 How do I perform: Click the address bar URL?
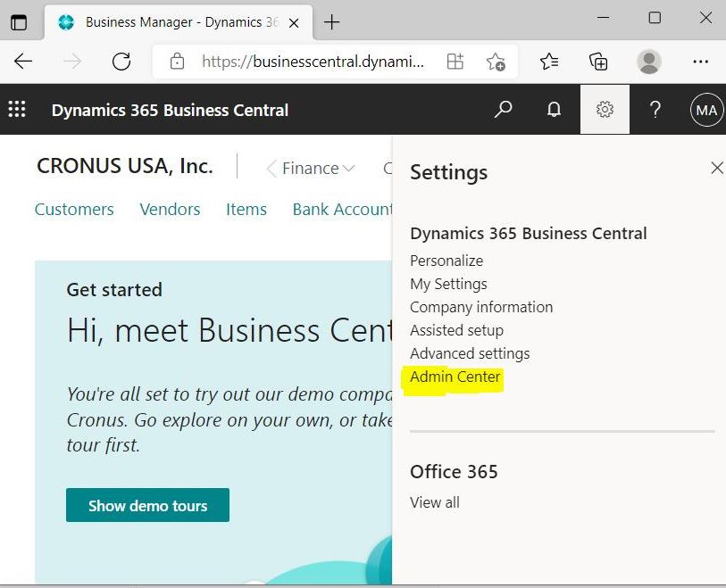313,61
